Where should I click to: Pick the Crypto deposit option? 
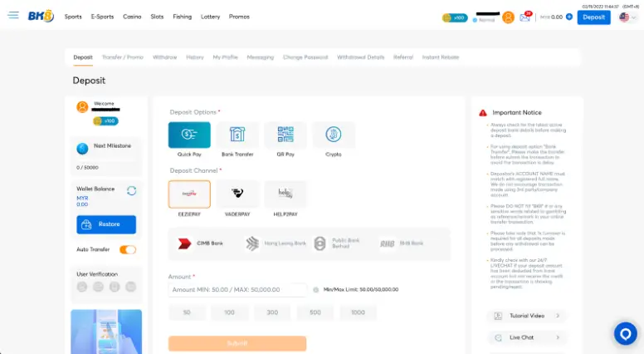334,135
